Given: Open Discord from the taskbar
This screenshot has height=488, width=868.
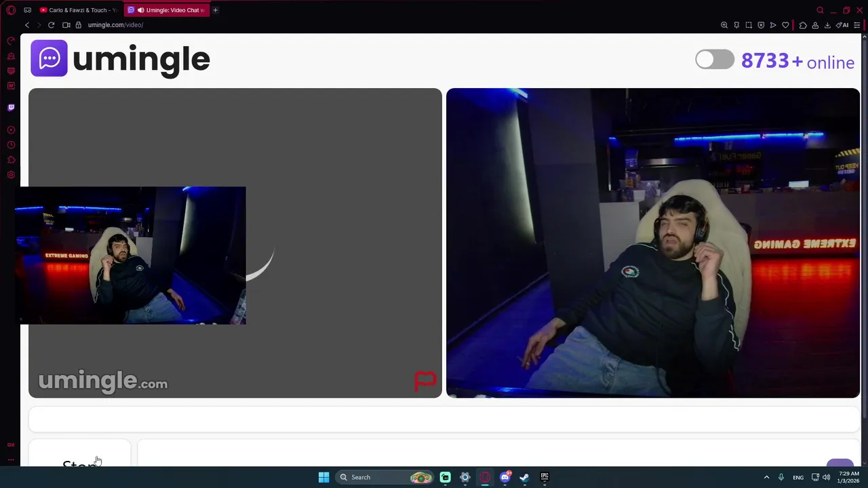Looking at the screenshot, I should (x=505, y=477).
